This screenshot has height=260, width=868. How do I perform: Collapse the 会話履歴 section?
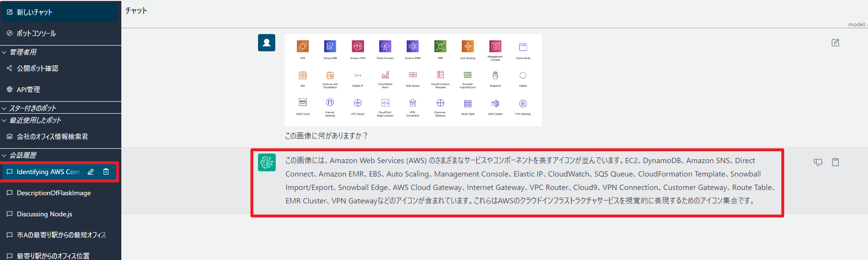(4, 155)
